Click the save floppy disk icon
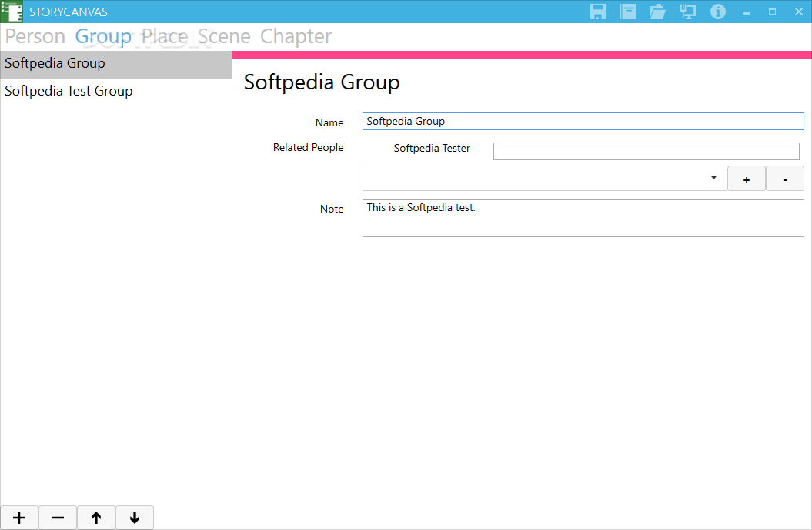This screenshot has width=812, height=530. click(x=597, y=12)
